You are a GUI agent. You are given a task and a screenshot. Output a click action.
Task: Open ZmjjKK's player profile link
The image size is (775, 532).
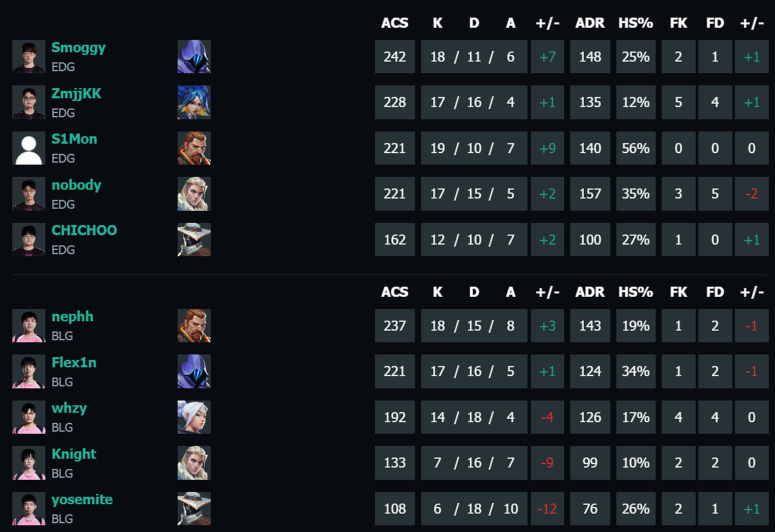[77, 94]
